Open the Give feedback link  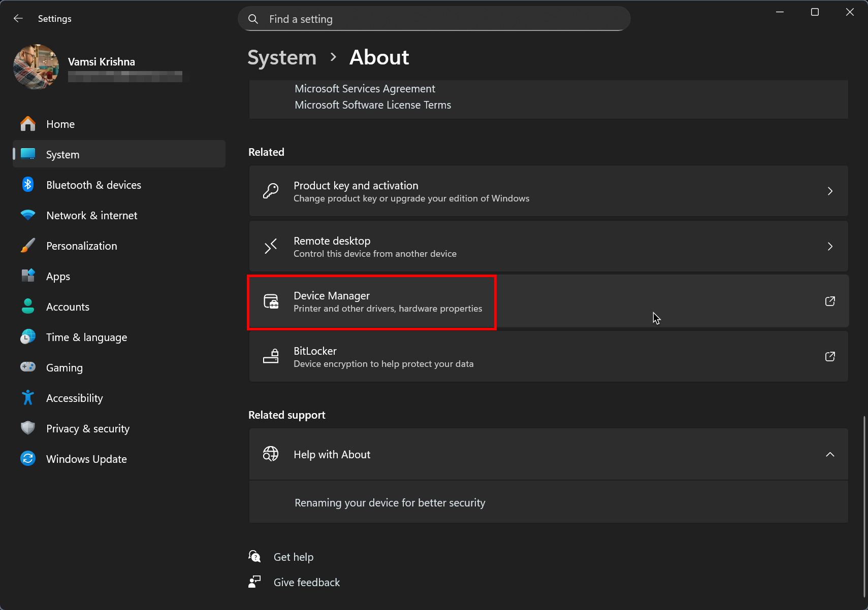306,583
